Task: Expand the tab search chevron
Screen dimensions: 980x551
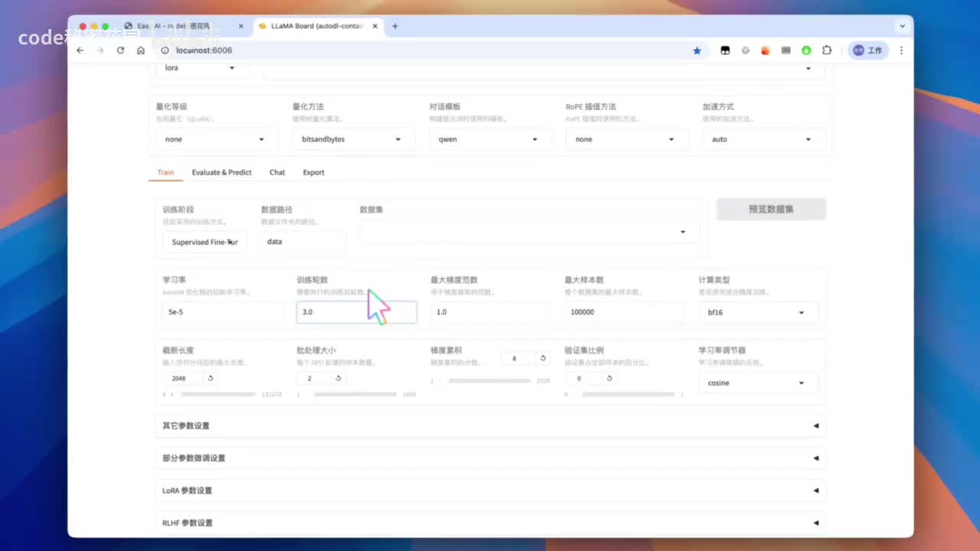Action: tap(902, 26)
